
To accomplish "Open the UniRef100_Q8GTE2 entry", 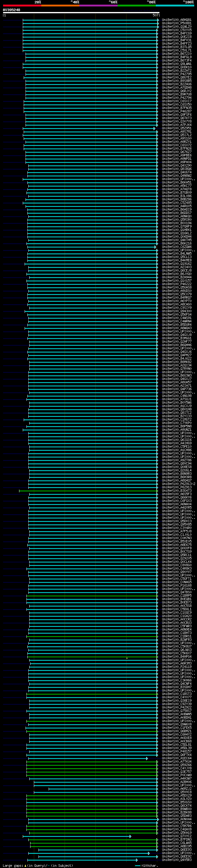I will (x=176, y=78).
